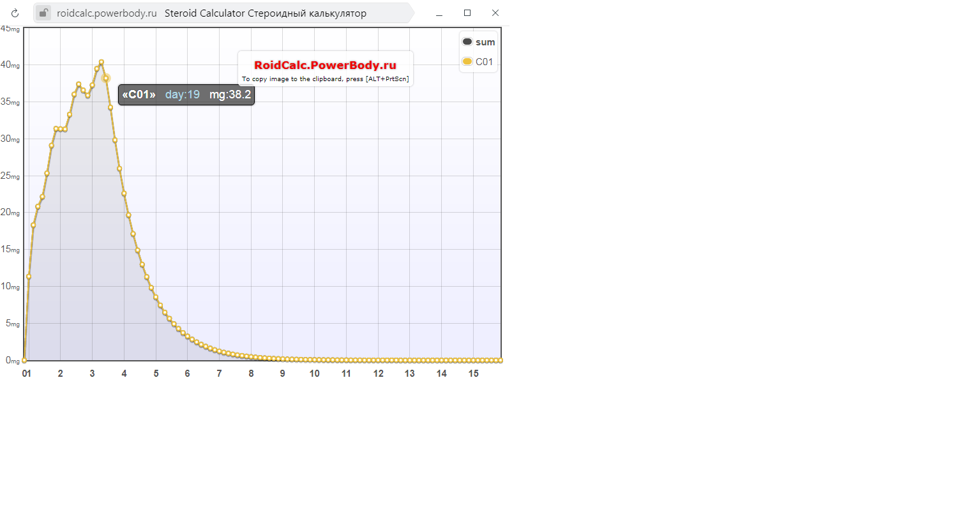980x523 pixels.
Task: Toggle the C01 series in legend
Action: point(484,62)
